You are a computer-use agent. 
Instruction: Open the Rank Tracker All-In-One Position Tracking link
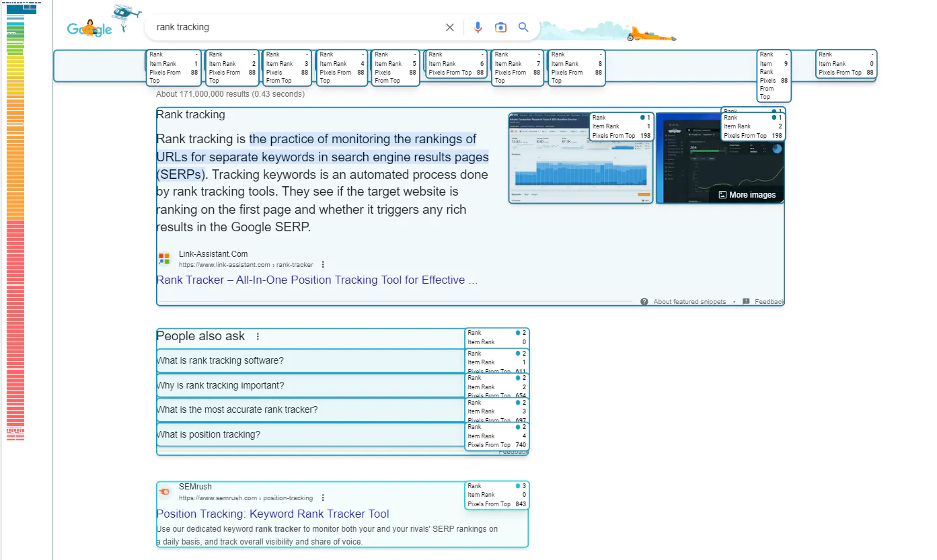[317, 280]
